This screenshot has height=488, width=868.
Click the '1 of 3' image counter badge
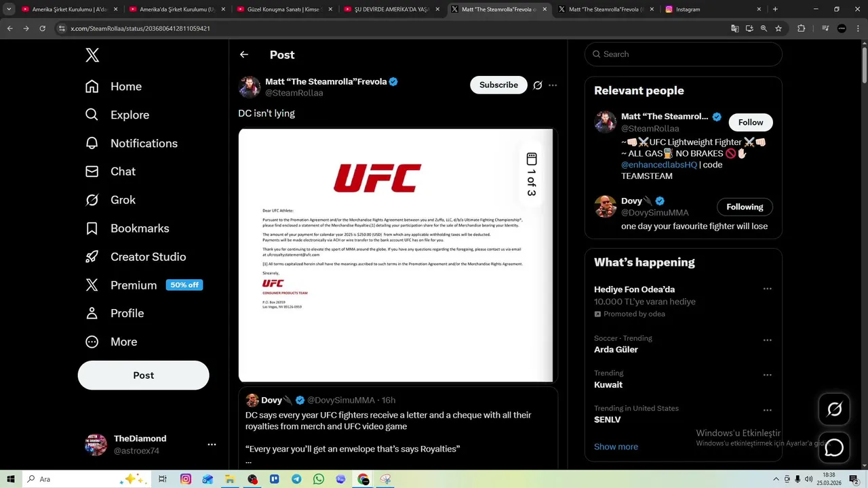(532, 175)
